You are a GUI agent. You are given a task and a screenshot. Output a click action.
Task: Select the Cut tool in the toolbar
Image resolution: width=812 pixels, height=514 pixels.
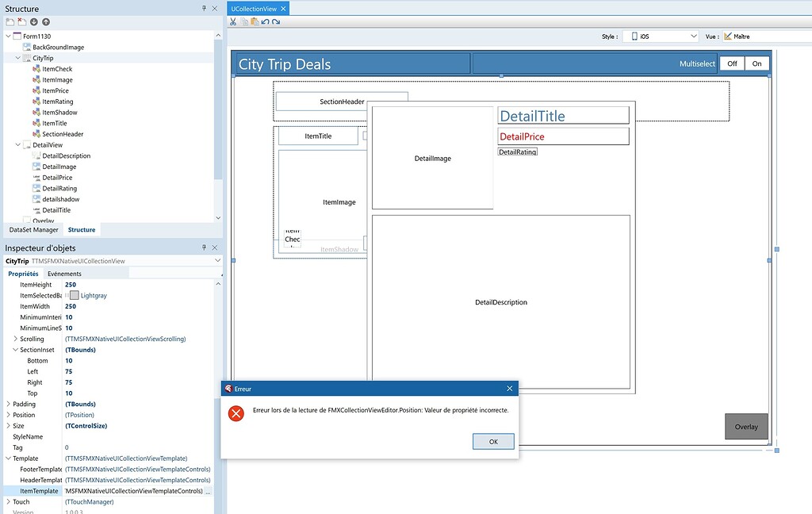coord(233,21)
